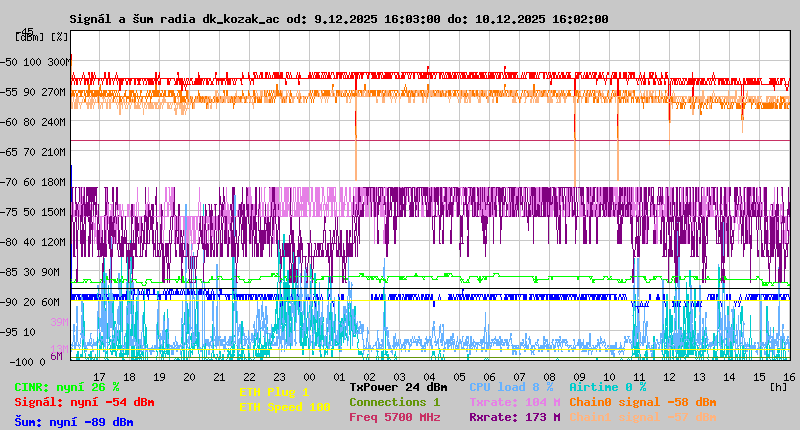Click the 'TxPower 24 dBm' legend text
Screen dimensions: 800x430
point(398,387)
